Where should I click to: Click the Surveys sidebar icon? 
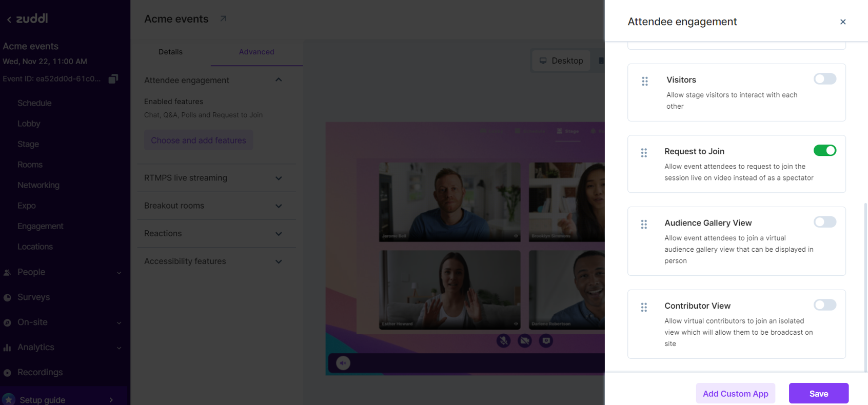[7, 297]
